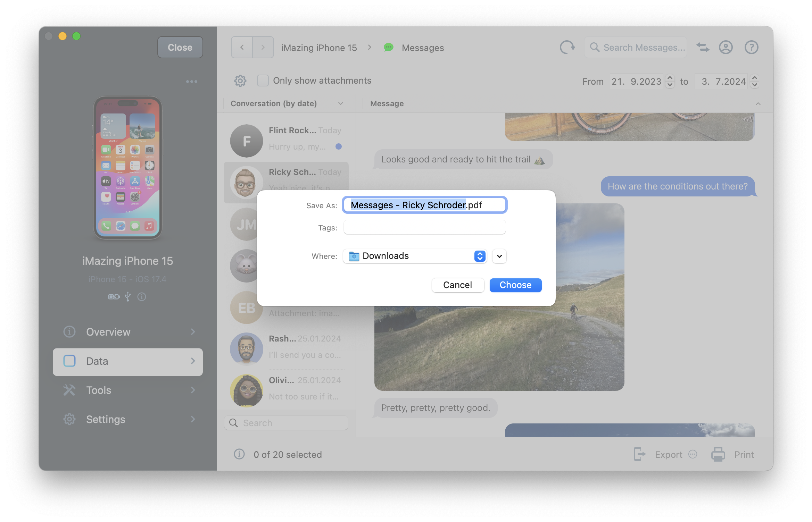This screenshot has height=522, width=812.
Task: Click the bicycle photo attachment
Action: (x=630, y=127)
